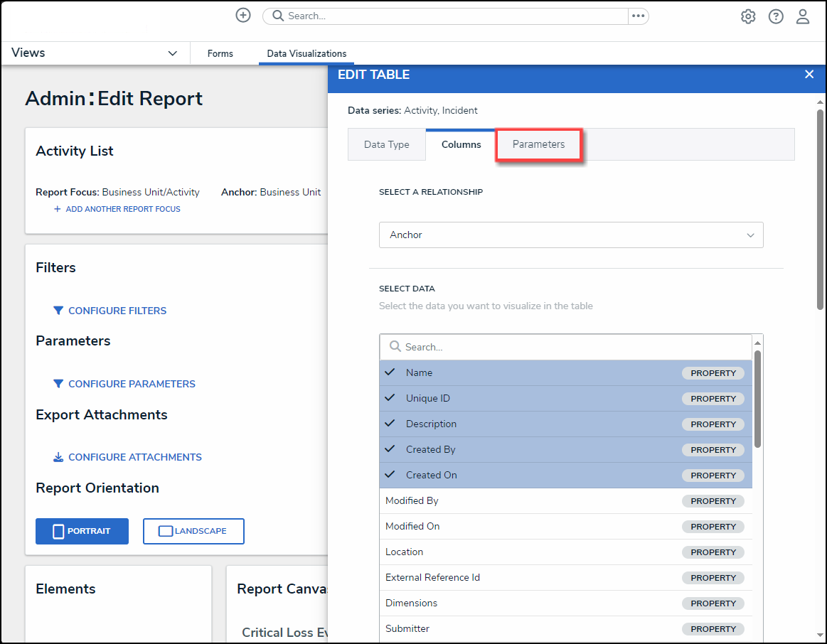This screenshot has height=644, width=827.
Task: Open the help question mark icon
Action: (x=776, y=16)
